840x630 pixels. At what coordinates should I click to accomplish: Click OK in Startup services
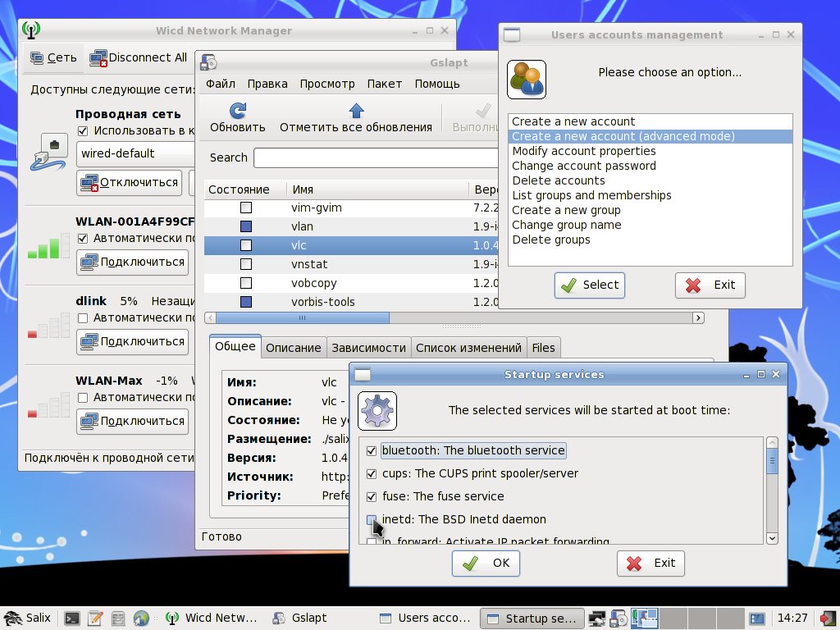(x=486, y=564)
